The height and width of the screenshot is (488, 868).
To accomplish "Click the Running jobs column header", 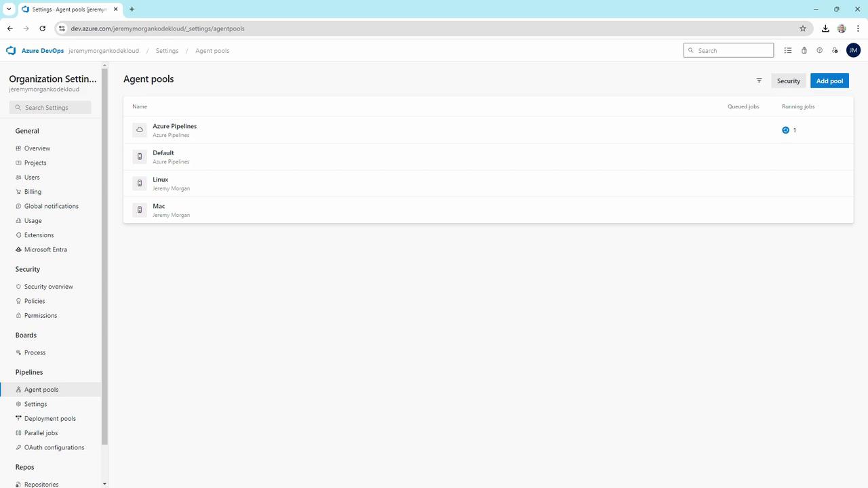I will tap(798, 106).
